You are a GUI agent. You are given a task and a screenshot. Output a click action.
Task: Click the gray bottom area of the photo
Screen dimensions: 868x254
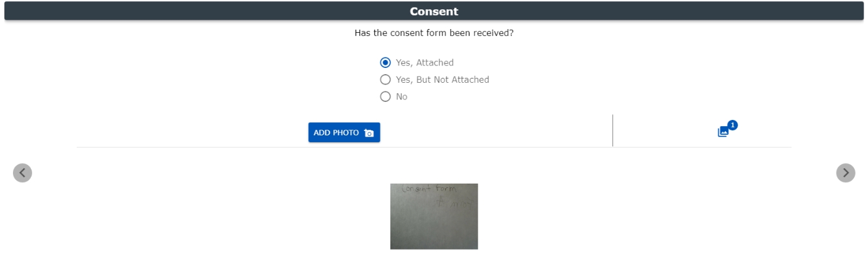click(x=434, y=232)
